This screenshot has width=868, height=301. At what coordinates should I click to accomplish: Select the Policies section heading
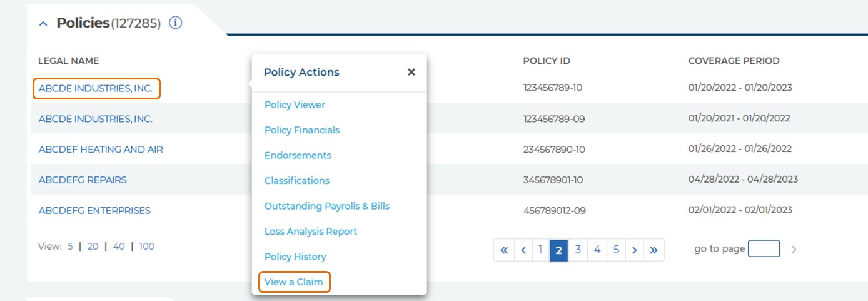(83, 23)
